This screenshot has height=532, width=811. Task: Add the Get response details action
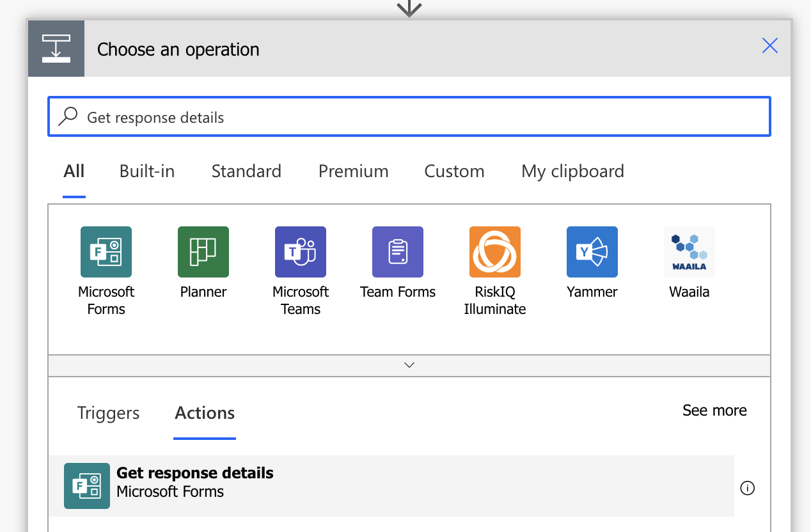click(391, 486)
